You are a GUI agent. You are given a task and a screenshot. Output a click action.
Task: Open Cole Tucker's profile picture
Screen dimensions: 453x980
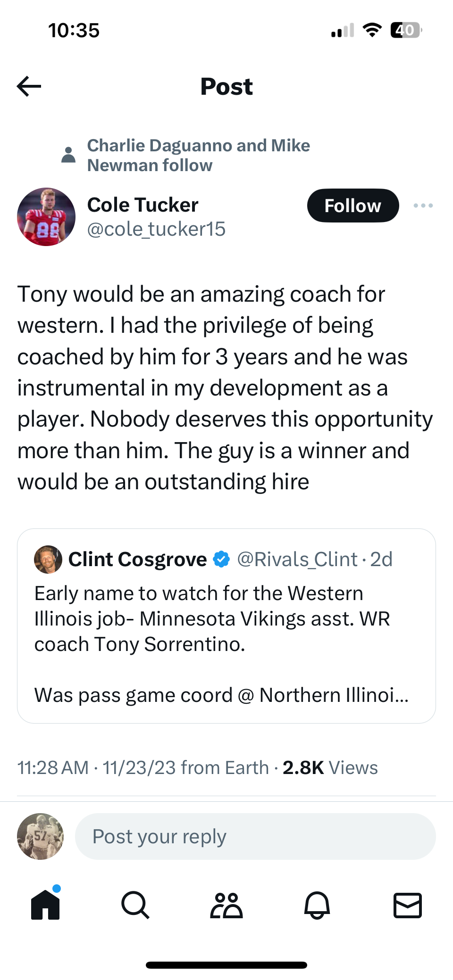(46, 217)
